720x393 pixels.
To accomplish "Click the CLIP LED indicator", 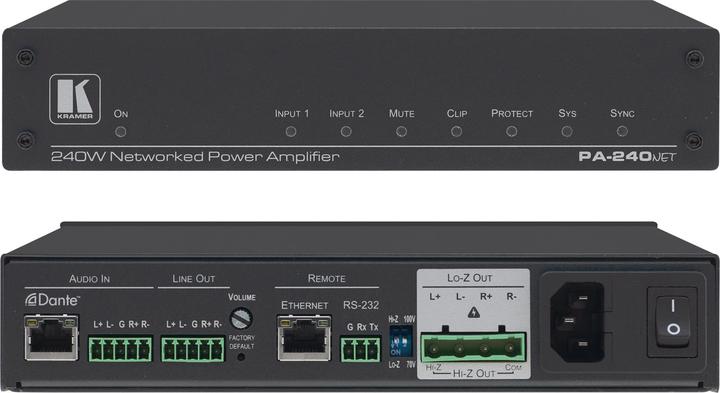I will pyautogui.click(x=456, y=132).
